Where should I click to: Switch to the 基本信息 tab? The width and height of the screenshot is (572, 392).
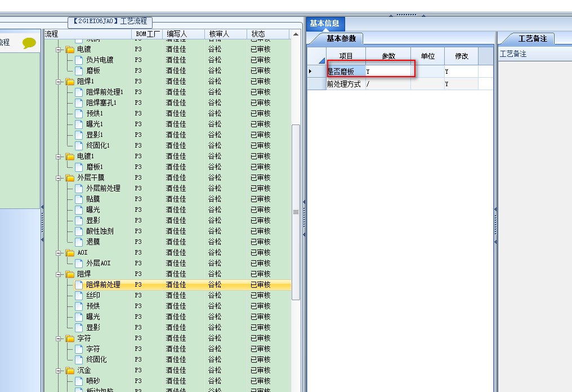(325, 24)
